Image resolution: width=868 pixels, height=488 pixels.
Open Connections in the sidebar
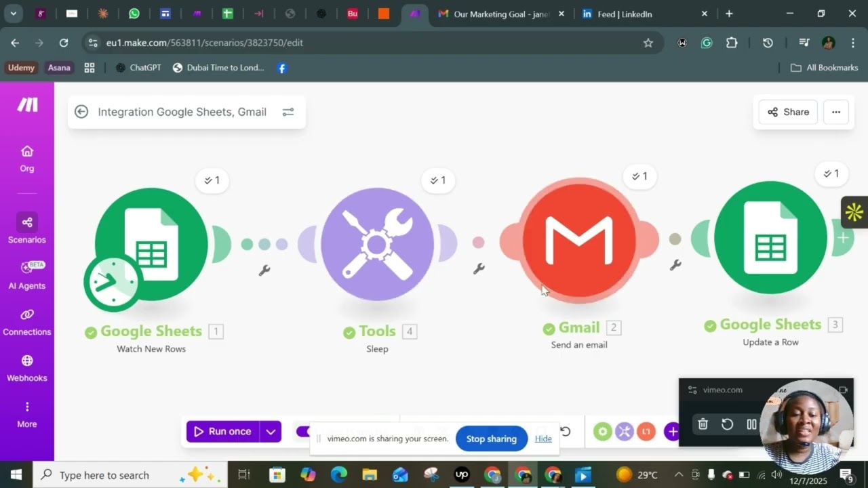pos(27,322)
